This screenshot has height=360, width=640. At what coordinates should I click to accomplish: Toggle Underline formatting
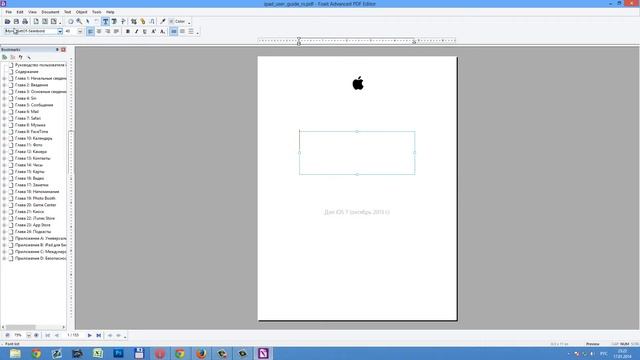pyautogui.click(x=145, y=31)
